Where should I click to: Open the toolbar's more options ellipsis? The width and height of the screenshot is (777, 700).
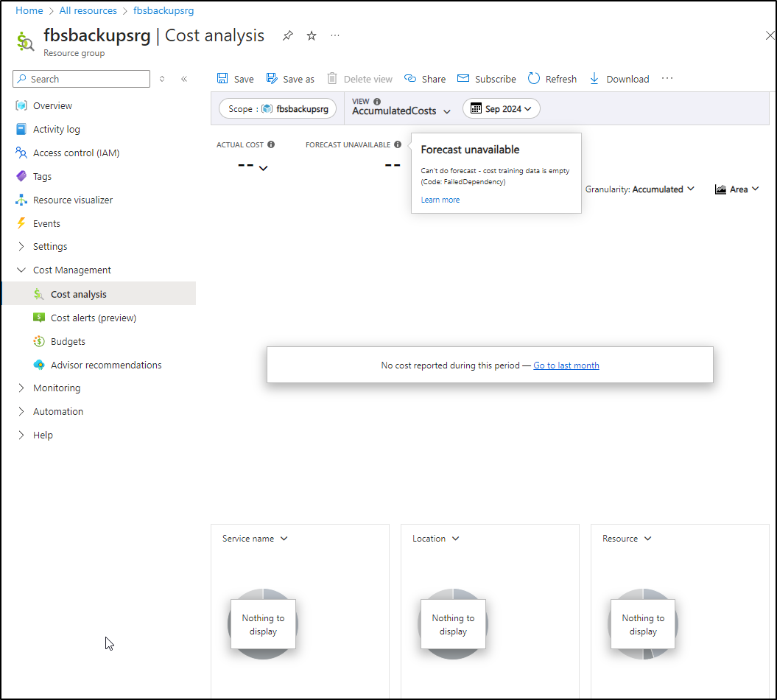667,78
